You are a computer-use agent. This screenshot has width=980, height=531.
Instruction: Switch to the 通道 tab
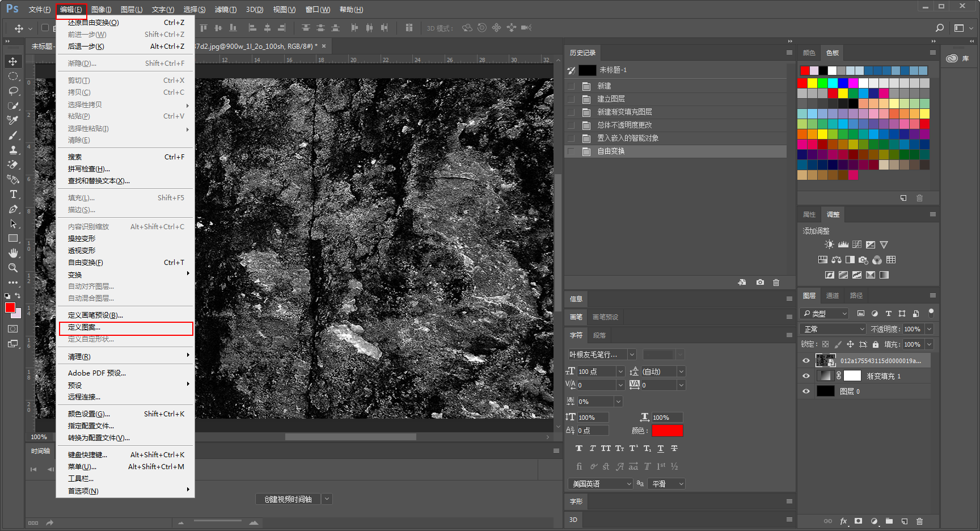click(x=833, y=296)
